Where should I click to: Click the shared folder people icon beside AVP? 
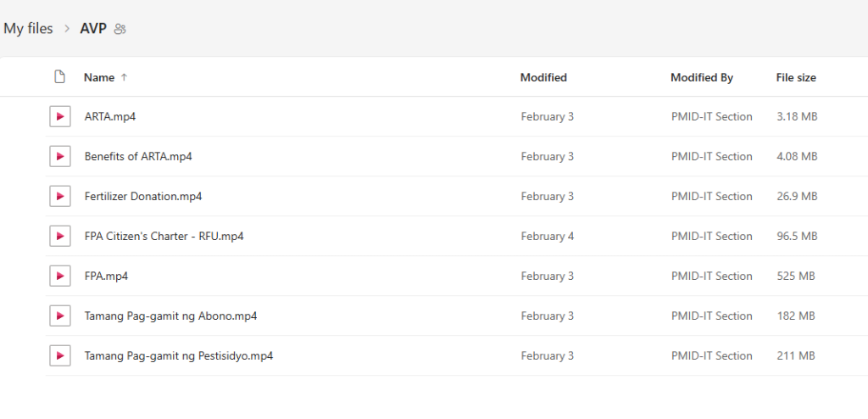[x=120, y=29]
